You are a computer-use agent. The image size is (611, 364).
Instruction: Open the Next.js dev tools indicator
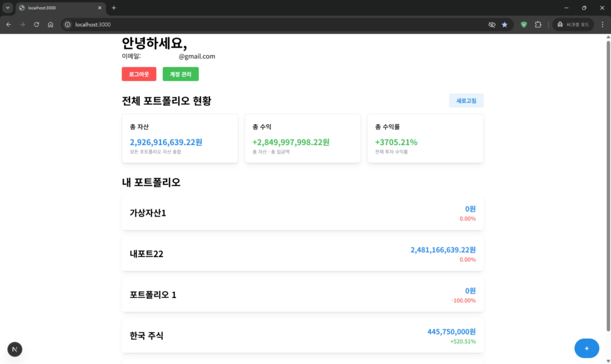click(15, 349)
